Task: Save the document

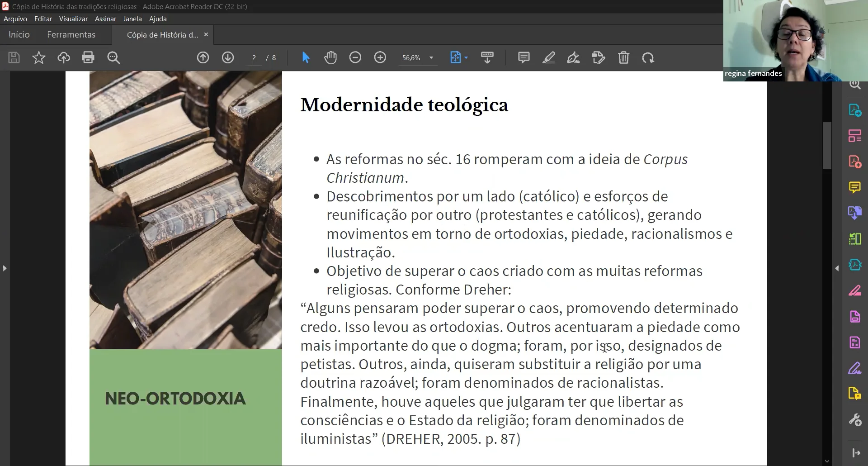Action: coord(14,57)
